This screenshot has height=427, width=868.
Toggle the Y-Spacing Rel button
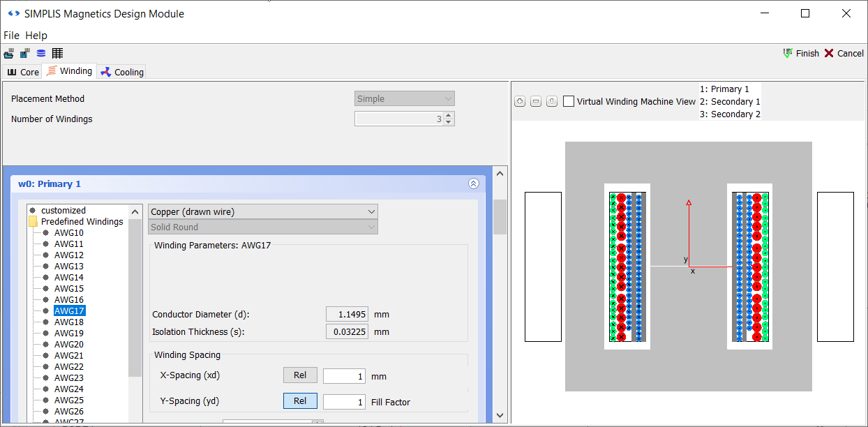point(300,401)
